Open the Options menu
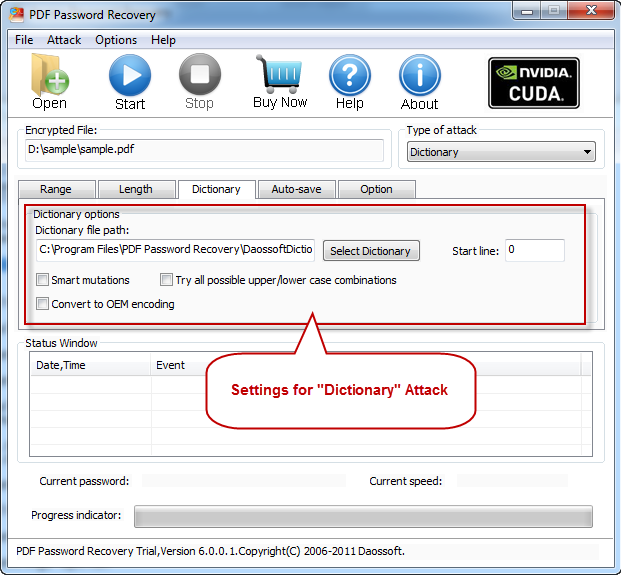Viewport: 621px width, 575px height. (116, 40)
